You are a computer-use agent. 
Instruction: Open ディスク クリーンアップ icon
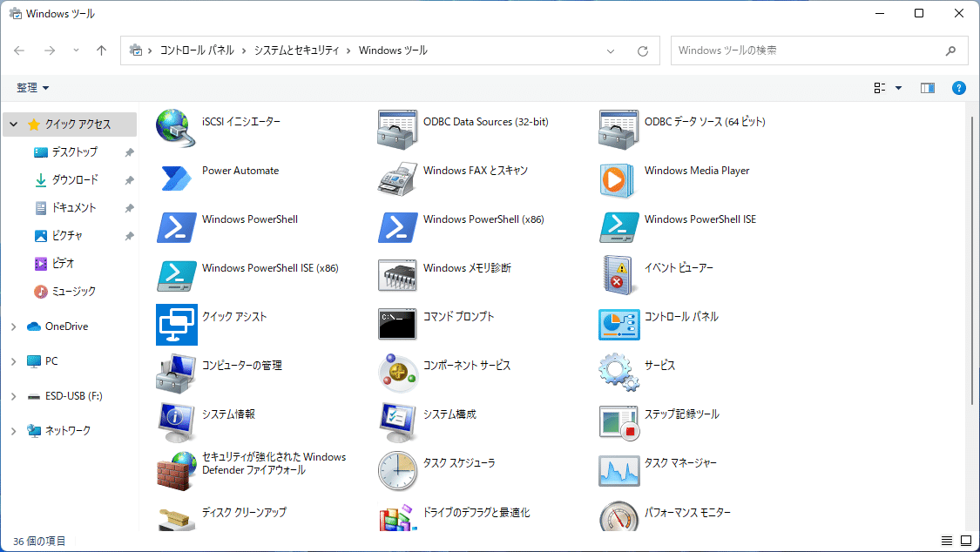[176, 518]
